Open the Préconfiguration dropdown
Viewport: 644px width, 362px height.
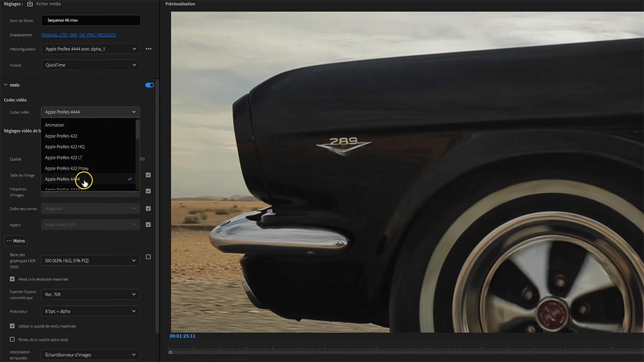click(x=91, y=49)
